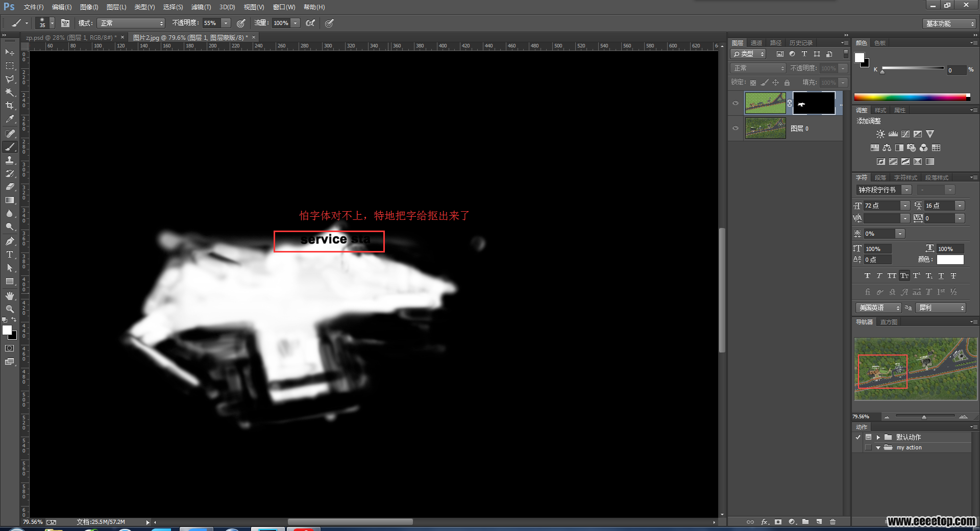Switch to 段落 Paragraph tab
The height and width of the screenshot is (531, 980).
tap(880, 178)
